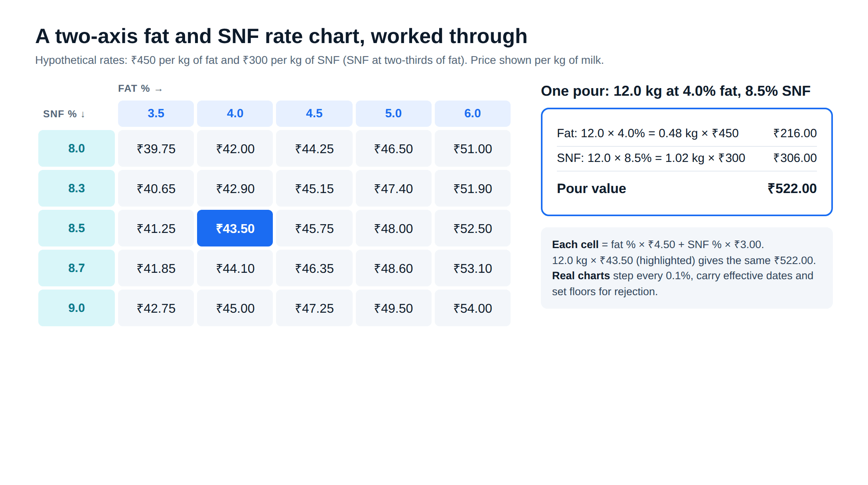Click the ₹51.00 cell
This screenshot has width=868, height=485.
(x=473, y=148)
